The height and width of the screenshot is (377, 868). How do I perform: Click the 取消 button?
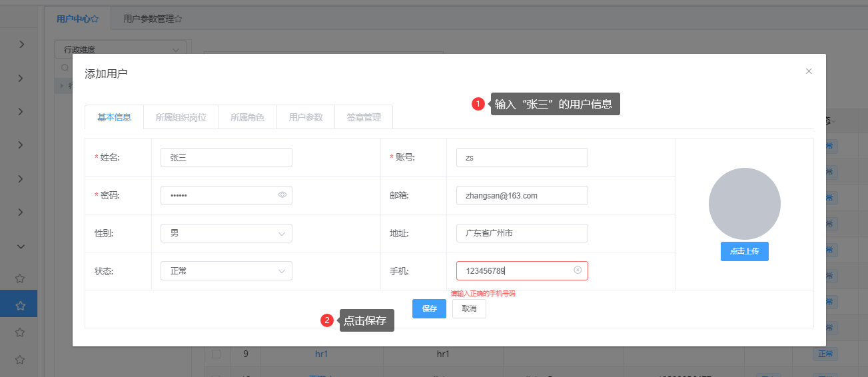(469, 308)
